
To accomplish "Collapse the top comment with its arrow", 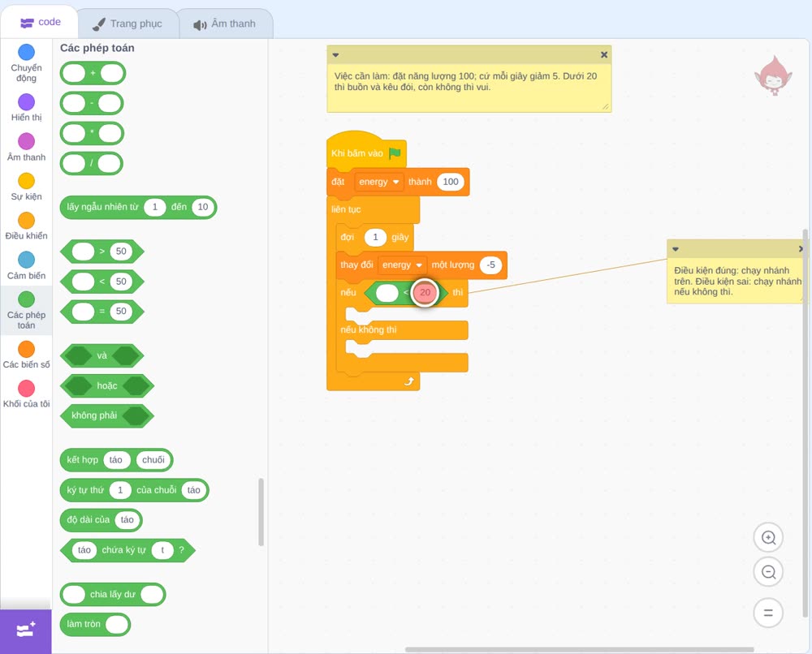I will coord(335,55).
